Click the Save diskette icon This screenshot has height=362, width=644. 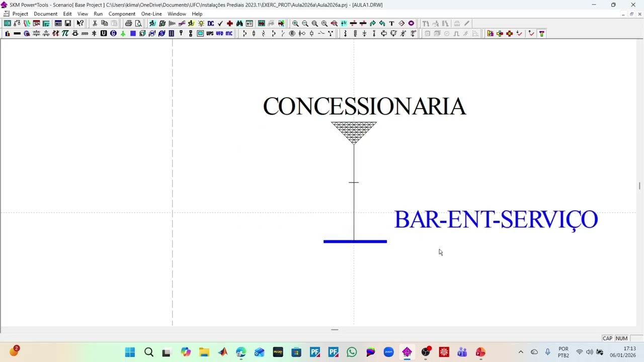pyautogui.click(x=67, y=23)
